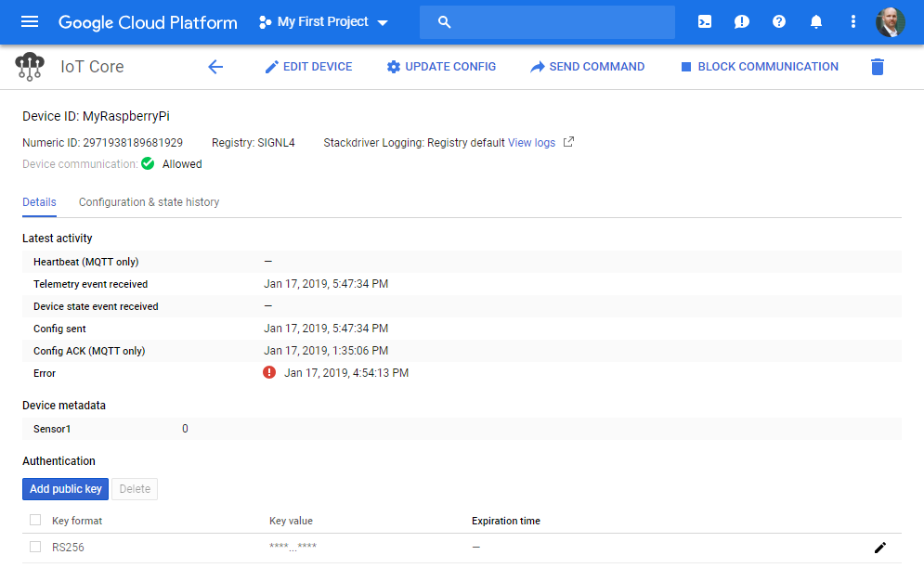Screen dimensions: 924x568
Task: Click the external link icon beside View logs
Action: (568, 142)
